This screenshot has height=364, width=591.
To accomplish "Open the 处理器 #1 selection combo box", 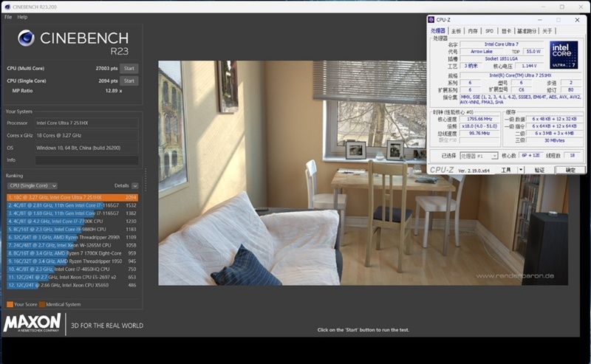I will (479, 156).
